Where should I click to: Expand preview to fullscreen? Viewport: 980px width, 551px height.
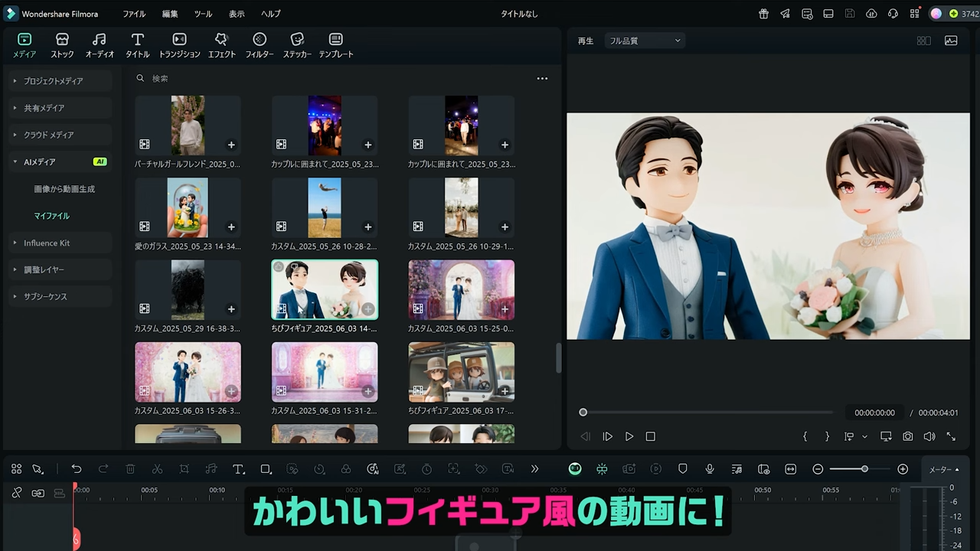(x=951, y=436)
